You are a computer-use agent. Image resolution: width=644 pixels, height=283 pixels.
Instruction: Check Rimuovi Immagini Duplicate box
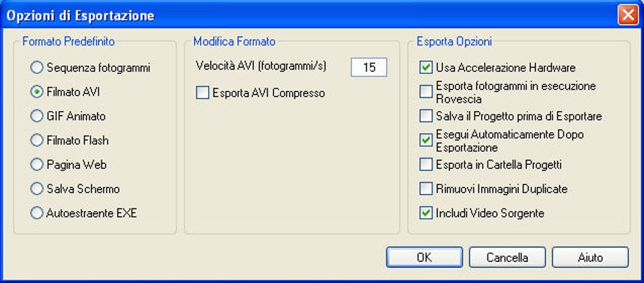pos(426,189)
